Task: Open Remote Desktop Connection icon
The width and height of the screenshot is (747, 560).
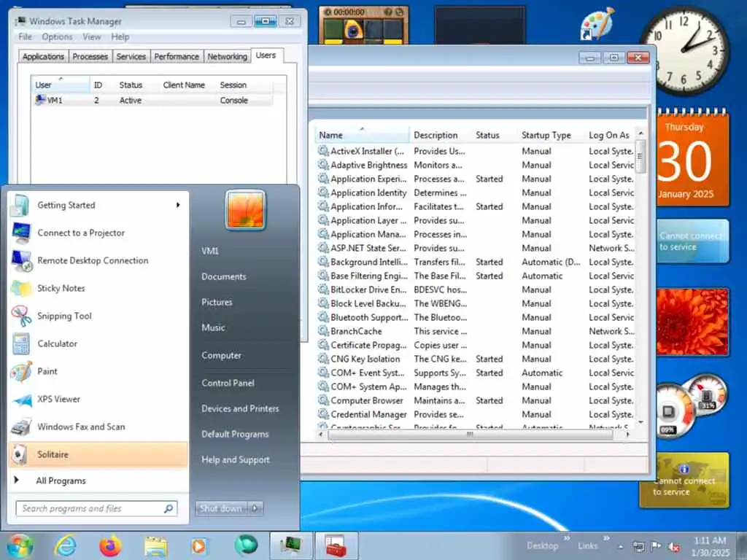Action: [x=21, y=260]
